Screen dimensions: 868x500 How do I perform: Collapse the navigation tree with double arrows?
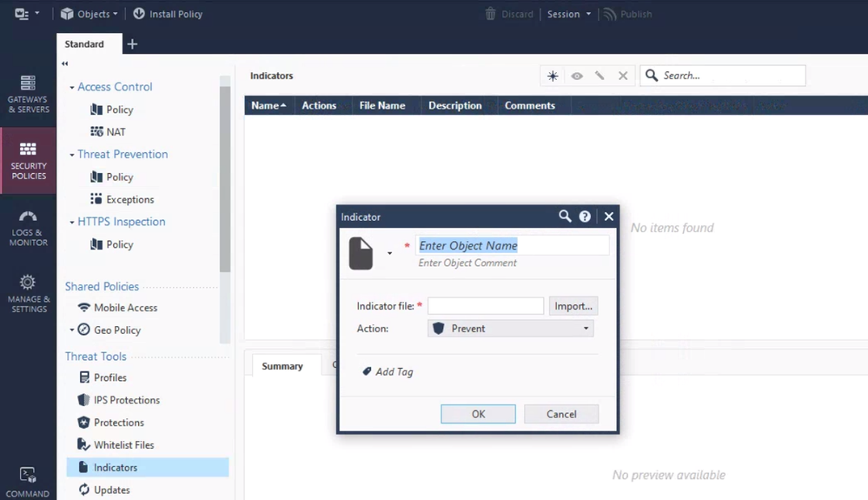tap(65, 63)
